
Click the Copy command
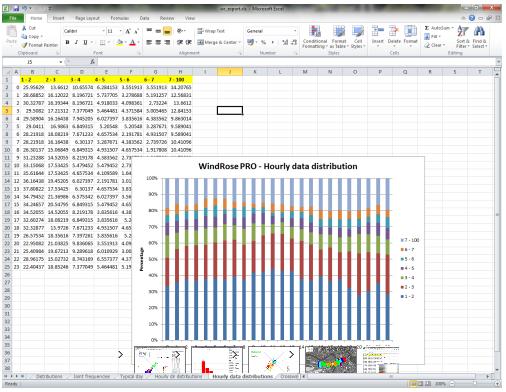[x=33, y=37]
